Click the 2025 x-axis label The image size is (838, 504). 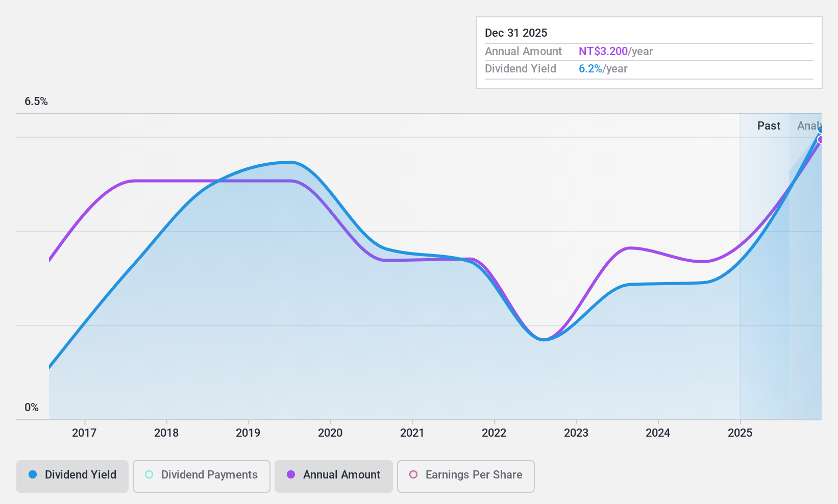[x=740, y=433]
